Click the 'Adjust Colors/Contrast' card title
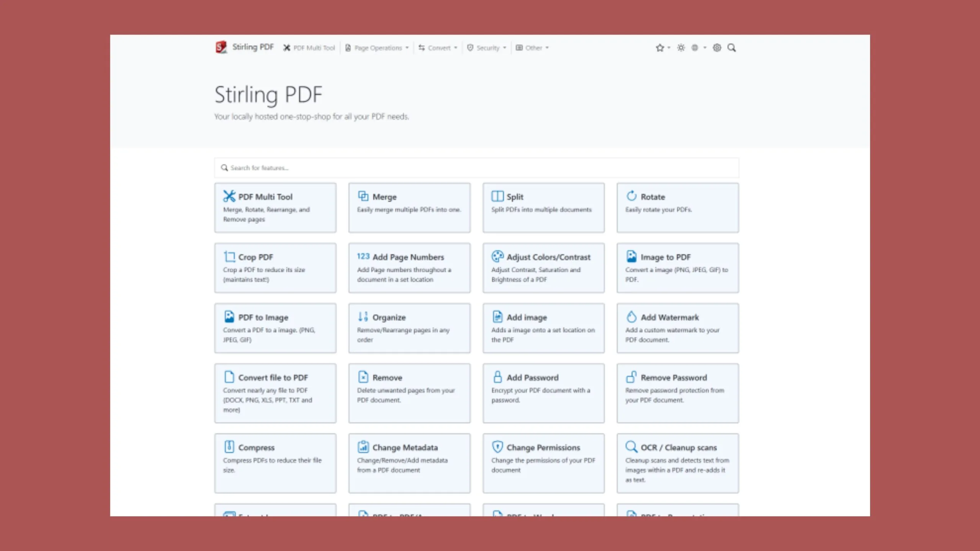The width and height of the screenshot is (980, 551). click(548, 258)
